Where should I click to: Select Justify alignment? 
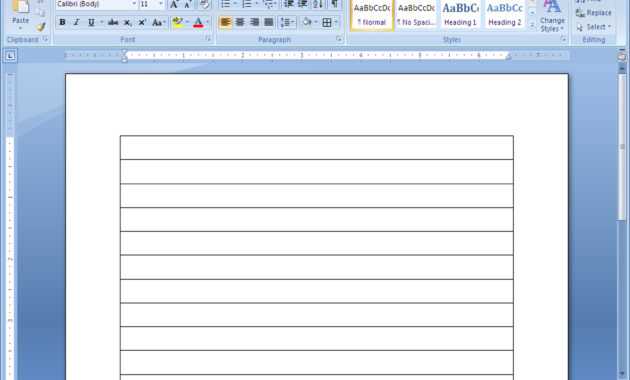coord(269,22)
